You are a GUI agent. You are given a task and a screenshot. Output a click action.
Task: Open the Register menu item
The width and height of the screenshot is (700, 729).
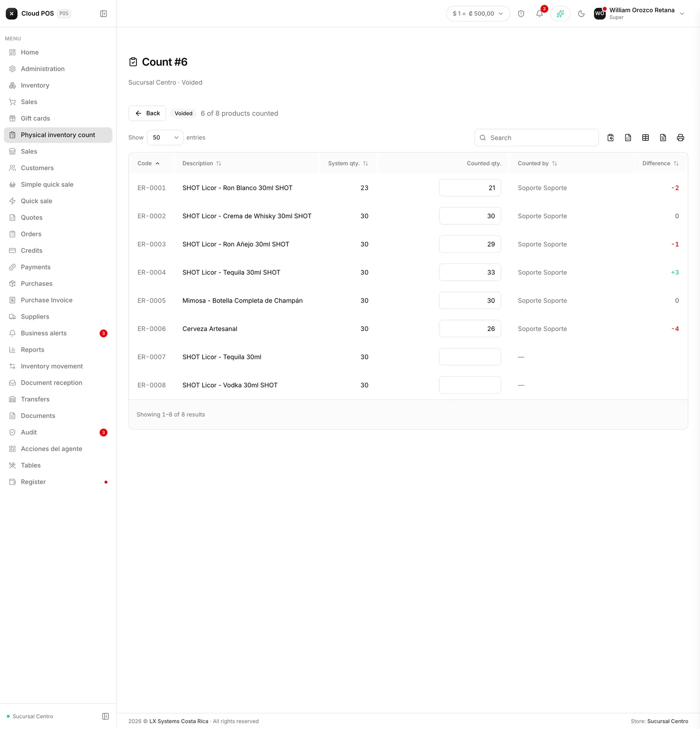(x=58, y=482)
